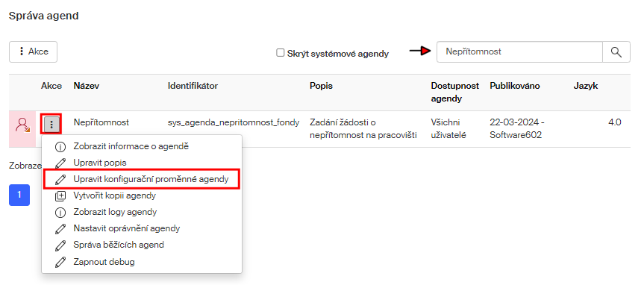
Task: Click the info icon beside Zobrazit informace o agendě
Action: (60, 147)
